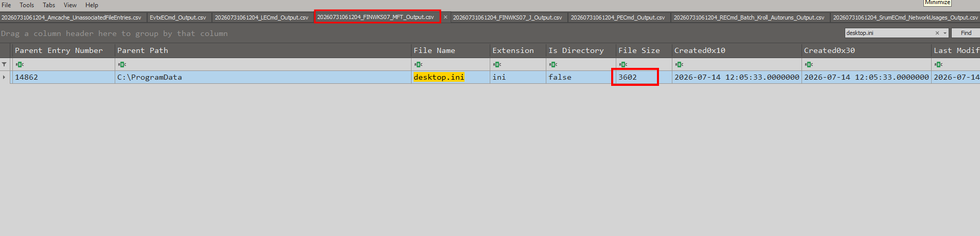Click the Find button

(x=966, y=33)
